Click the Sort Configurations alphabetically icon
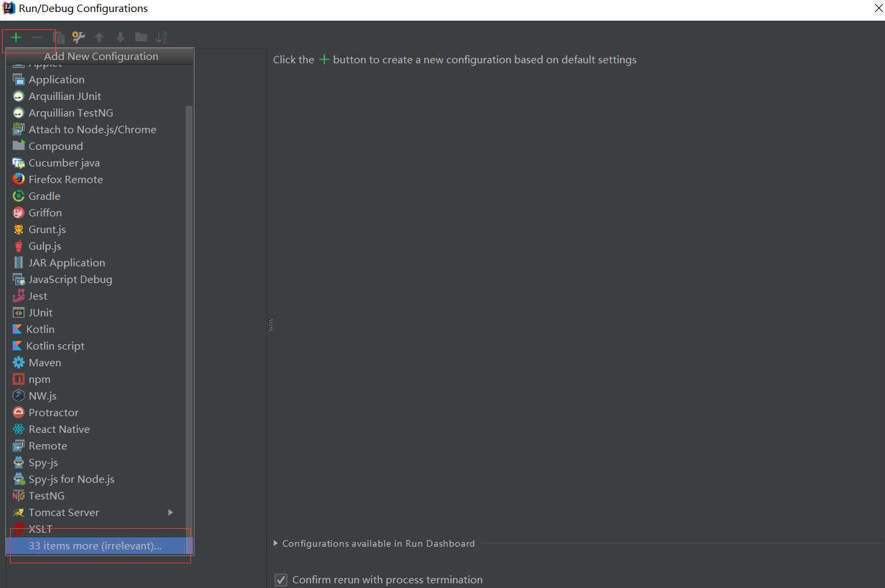The height and width of the screenshot is (588, 885). (x=161, y=37)
